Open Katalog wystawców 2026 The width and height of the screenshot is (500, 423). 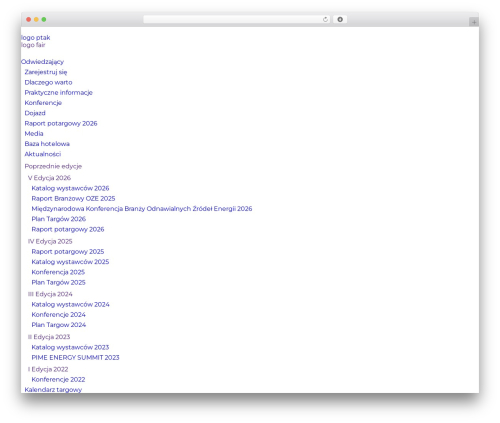(70, 188)
